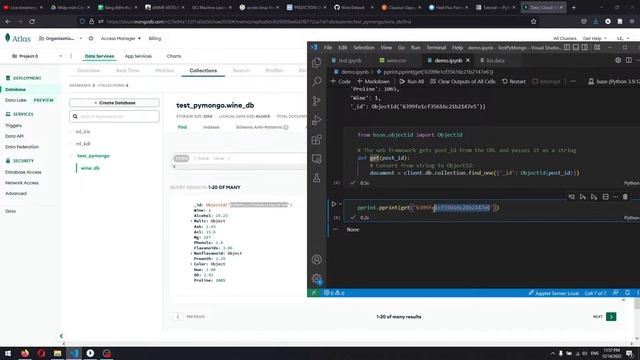Split the VS Code editor right
Viewport: 640px width, 360px height.
[629, 60]
